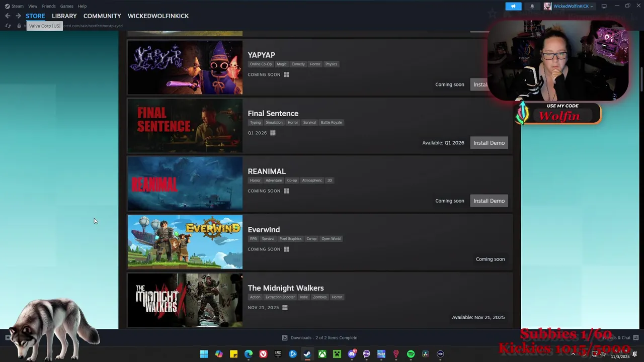
Task: Open the WICKEDWOLFINKICK profile tab
Action: click(158, 16)
